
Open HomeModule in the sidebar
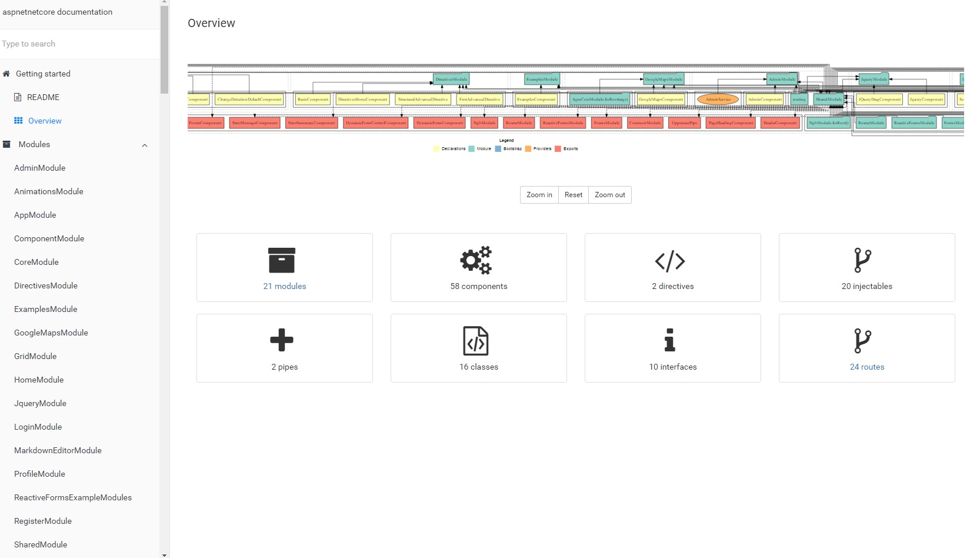pyautogui.click(x=39, y=380)
